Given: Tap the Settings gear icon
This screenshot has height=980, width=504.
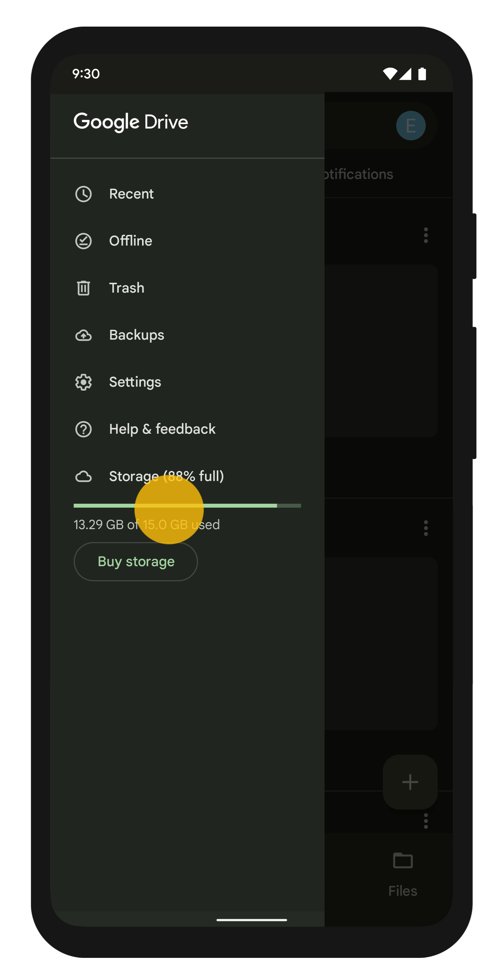Looking at the screenshot, I should click(83, 382).
